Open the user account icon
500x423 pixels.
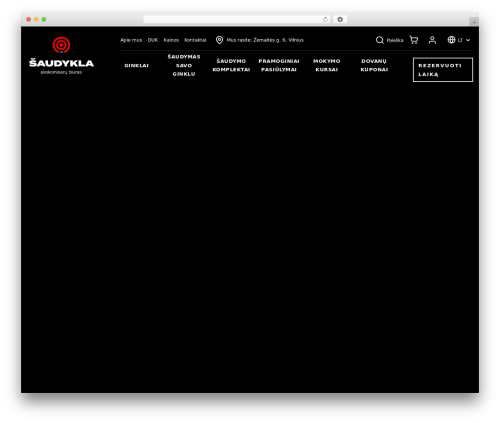(432, 40)
